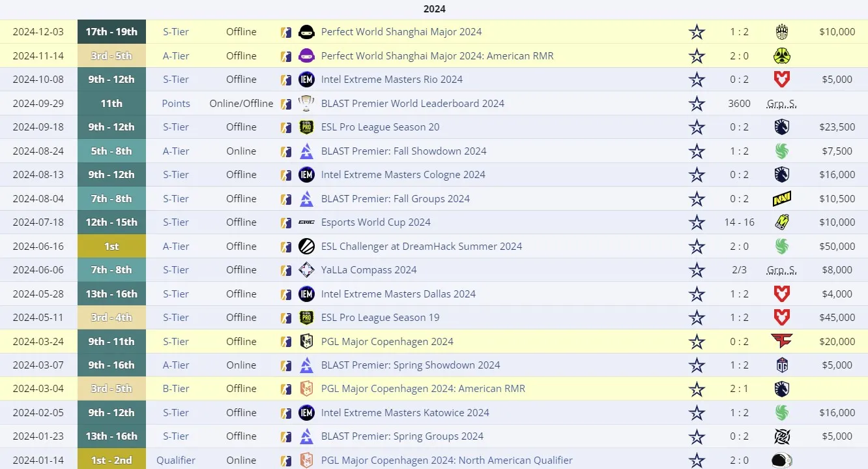Screen dimensions: 868x469
Task: Click the date 2024-07-18
Action: tap(38, 222)
